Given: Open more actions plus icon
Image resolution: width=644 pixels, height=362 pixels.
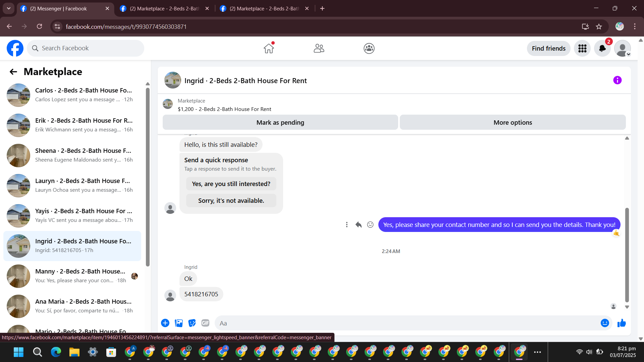Looking at the screenshot, I should [165, 323].
